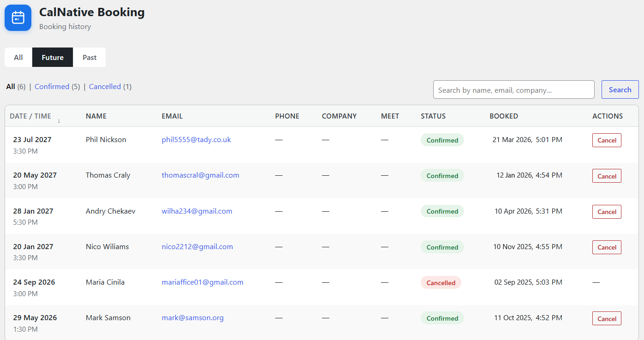Click the Actions column header
Screen dimensions: 644x340
click(608, 116)
